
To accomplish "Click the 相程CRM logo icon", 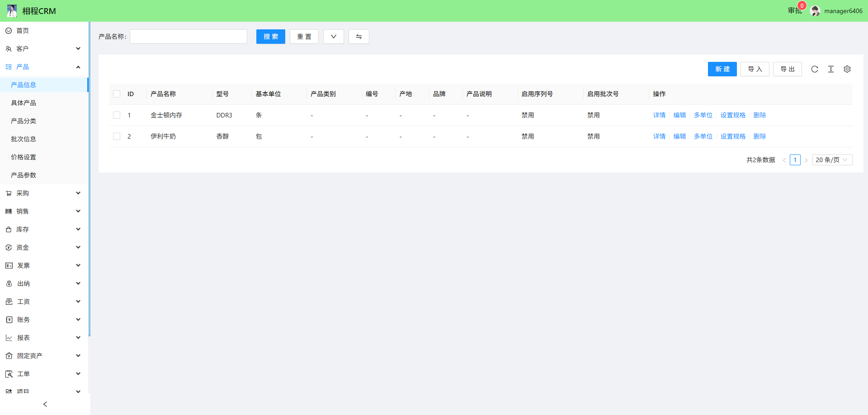I will [12, 11].
